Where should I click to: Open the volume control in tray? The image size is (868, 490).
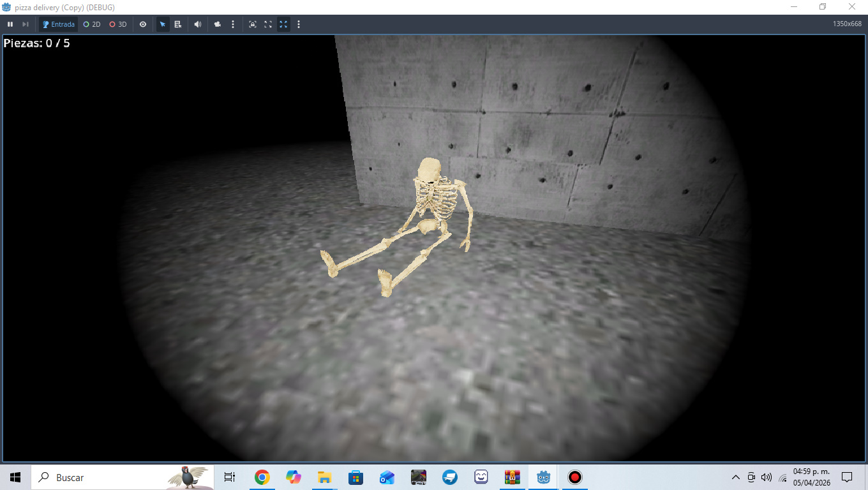[x=767, y=477]
